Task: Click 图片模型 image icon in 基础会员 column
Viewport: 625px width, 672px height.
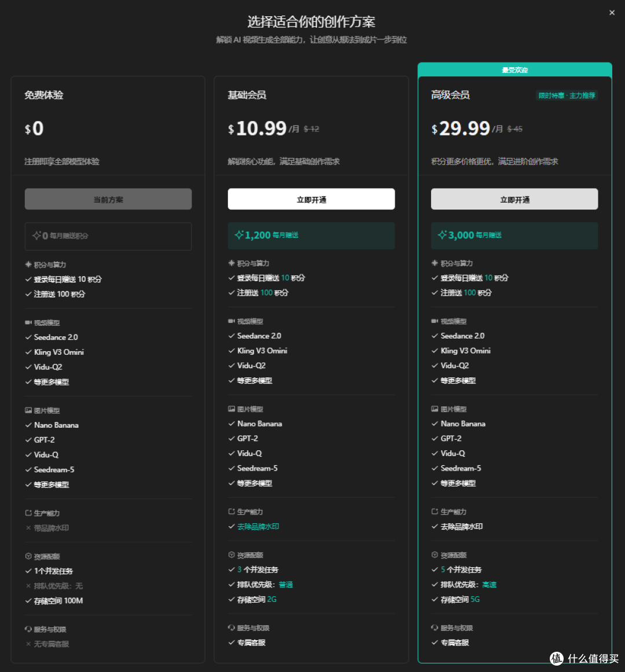Action: (x=231, y=409)
